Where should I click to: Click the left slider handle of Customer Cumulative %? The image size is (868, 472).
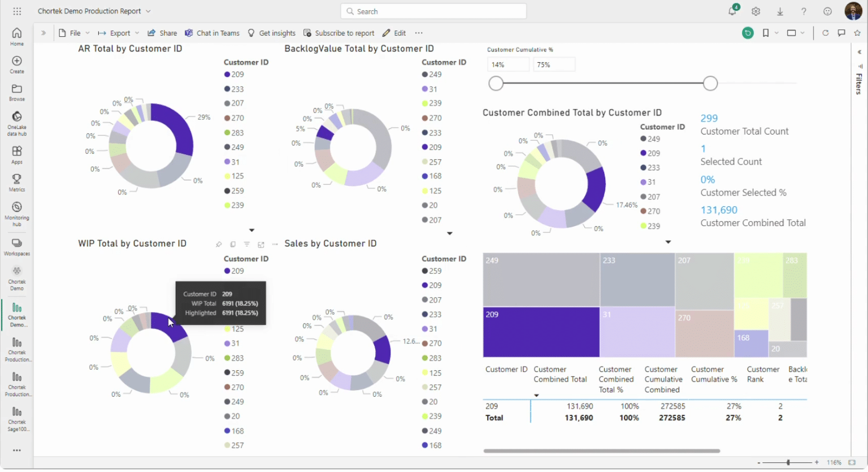[496, 84]
